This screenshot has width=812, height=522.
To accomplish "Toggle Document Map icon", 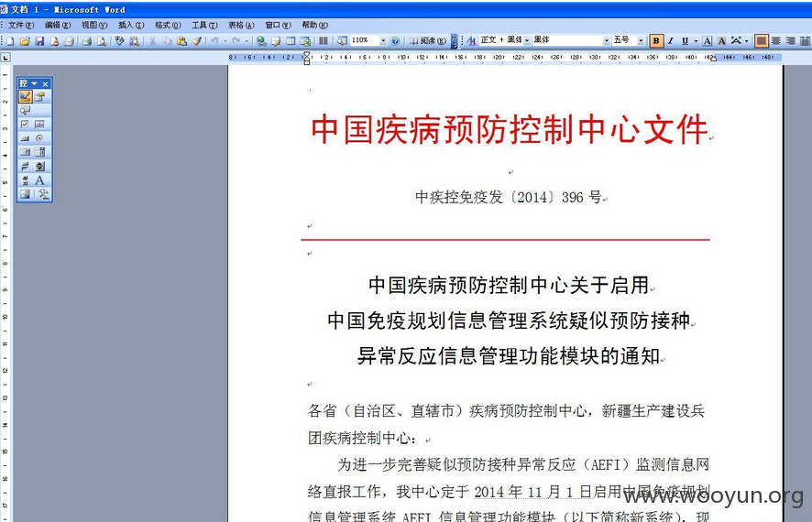I will point(342,41).
